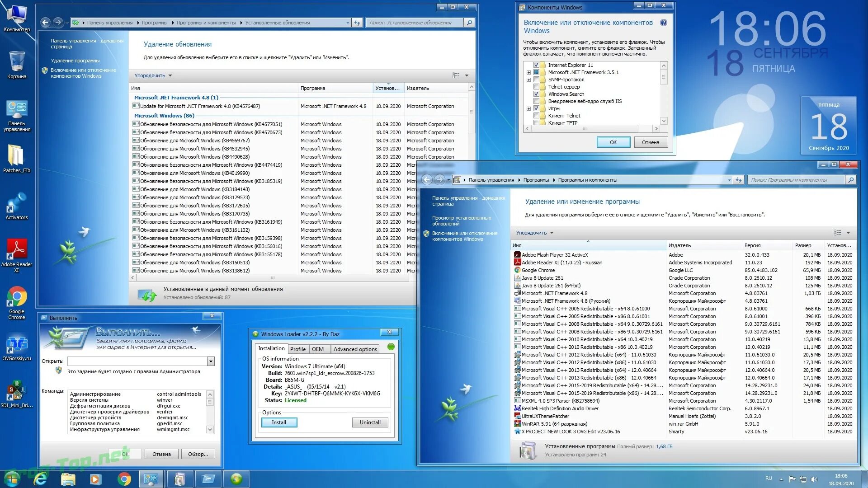The width and height of the screenshot is (868, 488).
Task: Click Программы breadcrumb in Installed Updates
Action: 154,23
